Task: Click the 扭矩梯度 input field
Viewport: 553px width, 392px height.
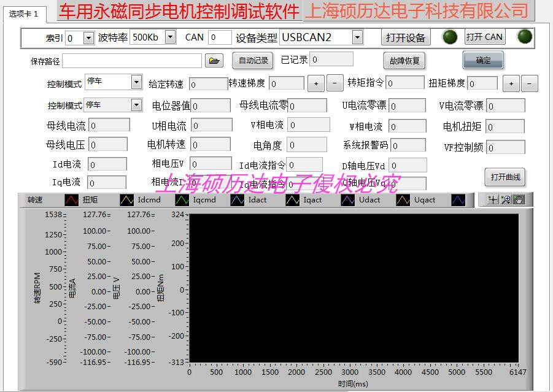Action: pyautogui.click(x=482, y=83)
